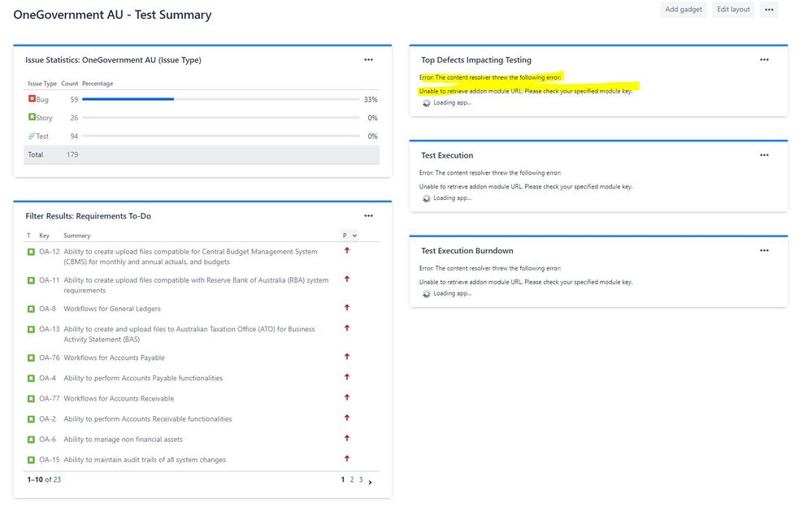Open issue key OA-4
Viewport: 812px width, 511px height.
tap(47, 378)
